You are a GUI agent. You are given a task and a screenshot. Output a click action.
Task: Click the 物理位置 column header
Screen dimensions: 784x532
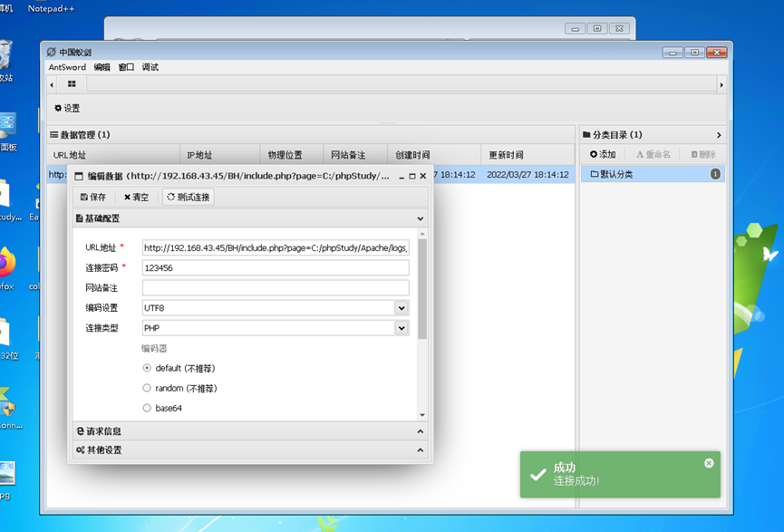coord(292,155)
